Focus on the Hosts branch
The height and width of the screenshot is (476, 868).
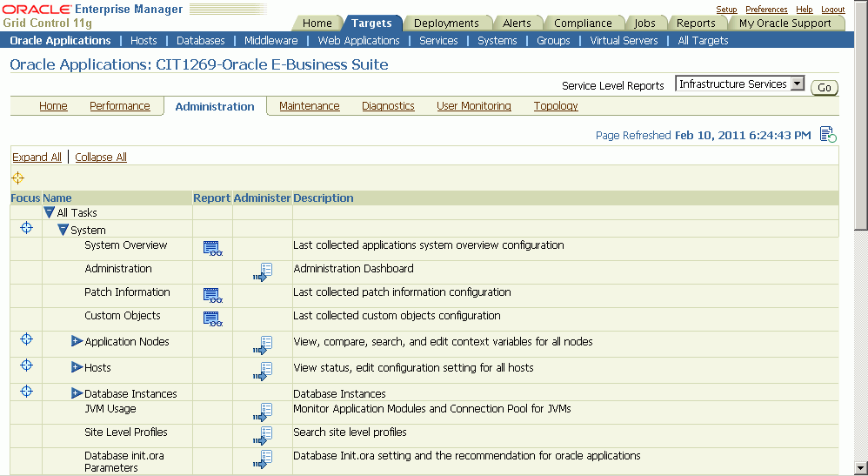click(x=26, y=365)
